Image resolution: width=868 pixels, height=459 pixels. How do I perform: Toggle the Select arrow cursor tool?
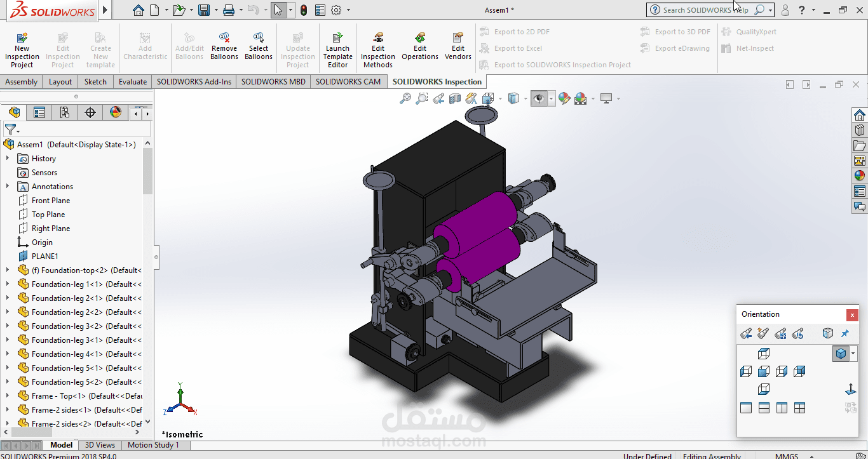tap(278, 10)
